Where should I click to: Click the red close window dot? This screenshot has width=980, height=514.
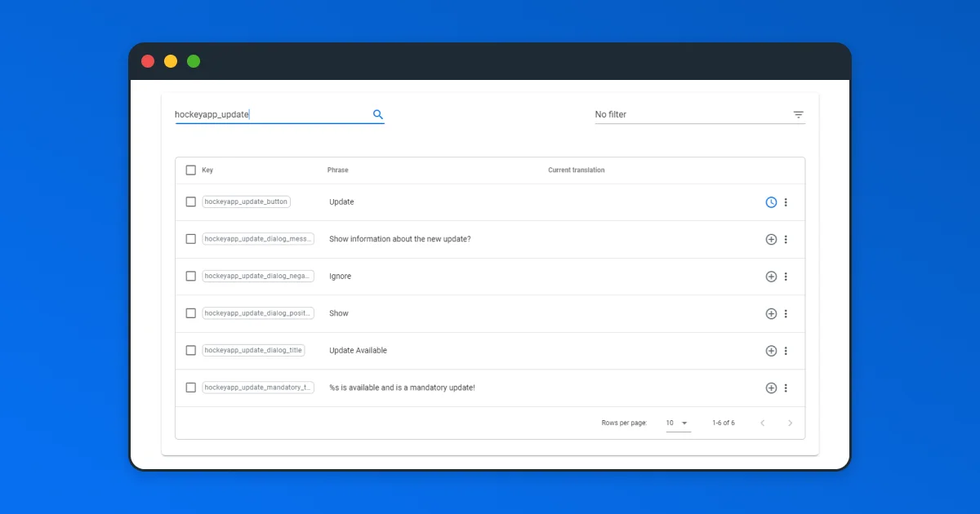[148, 61]
